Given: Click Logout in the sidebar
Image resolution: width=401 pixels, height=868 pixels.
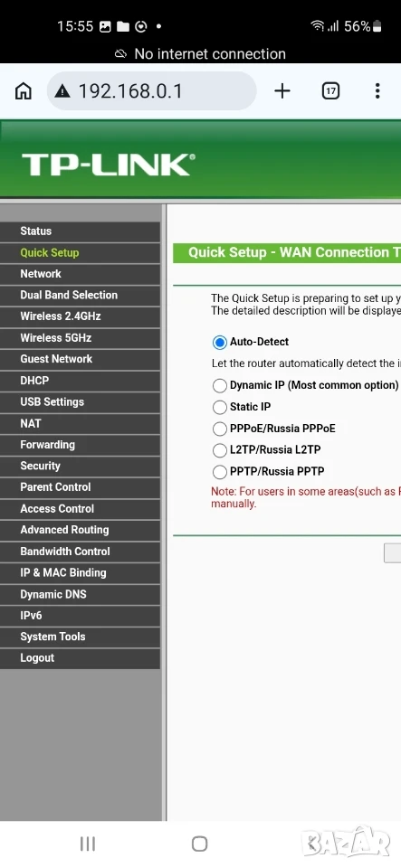Looking at the screenshot, I should (x=80, y=658).
